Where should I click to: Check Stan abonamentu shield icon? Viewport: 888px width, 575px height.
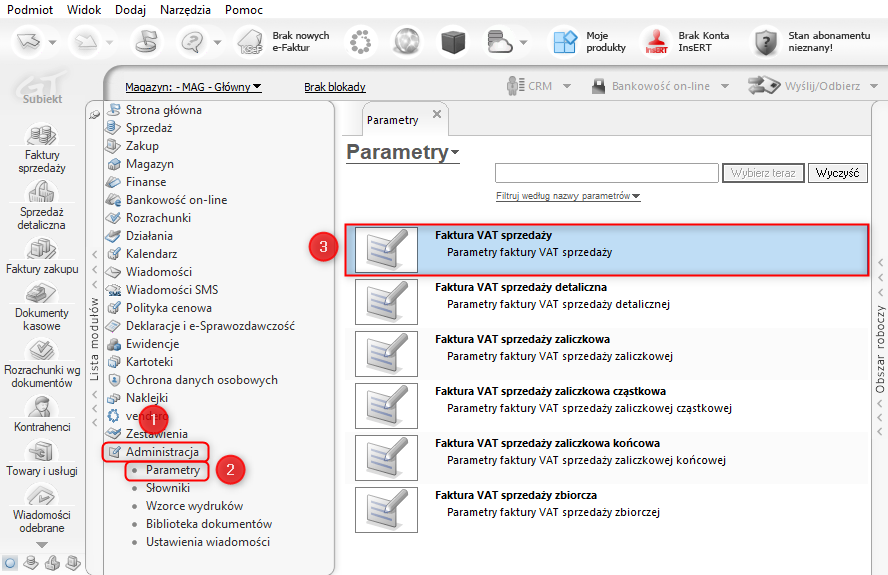[766, 41]
